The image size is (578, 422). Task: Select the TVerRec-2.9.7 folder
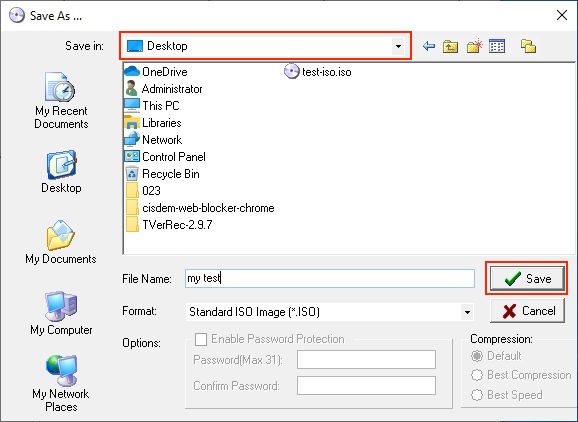tap(169, 224)
